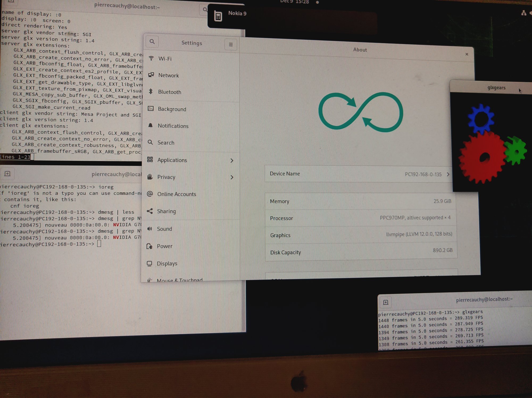
Task: Click the Settings search magnifier icon
Action: [152, 42]
